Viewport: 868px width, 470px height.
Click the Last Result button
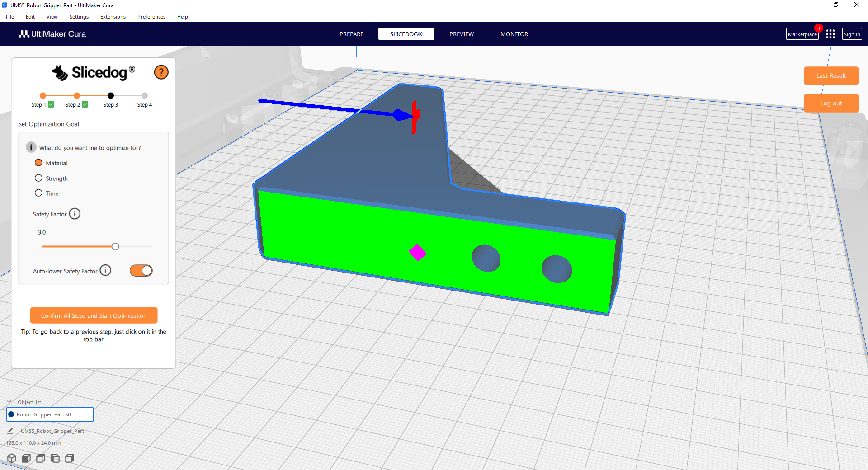tap(830, 76)
